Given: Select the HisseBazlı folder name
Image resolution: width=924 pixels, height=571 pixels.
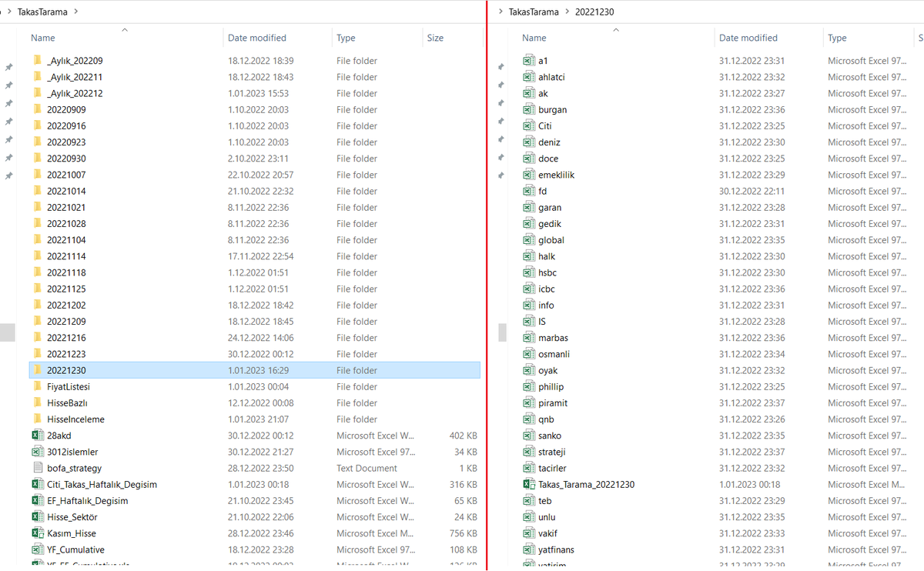Looking at the screenshot, I should pyautogui.click(x=67, y=403).
